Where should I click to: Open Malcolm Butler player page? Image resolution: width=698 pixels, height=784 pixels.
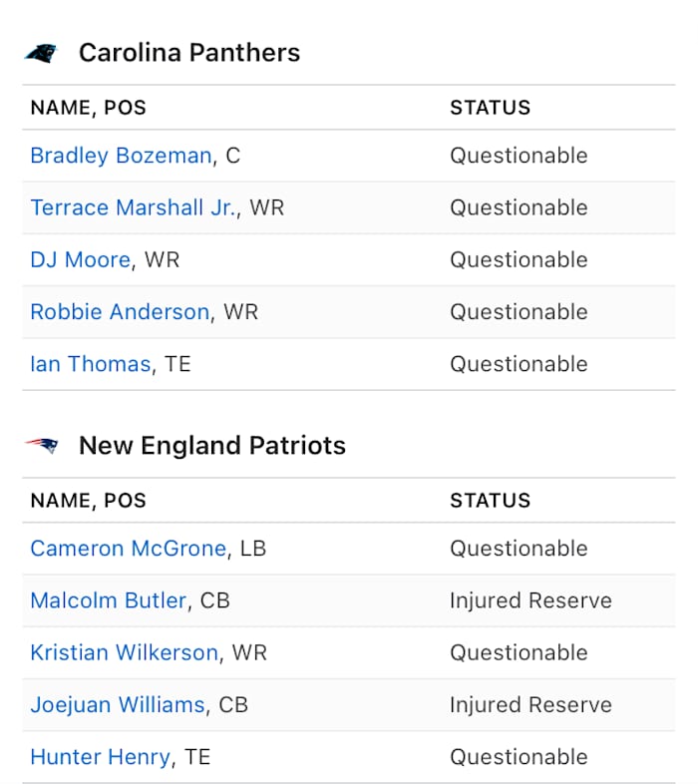(108, 600)
